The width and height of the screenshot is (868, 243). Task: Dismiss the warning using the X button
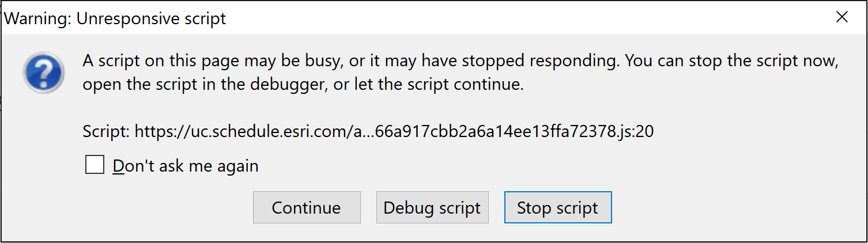tap(842, 17)
